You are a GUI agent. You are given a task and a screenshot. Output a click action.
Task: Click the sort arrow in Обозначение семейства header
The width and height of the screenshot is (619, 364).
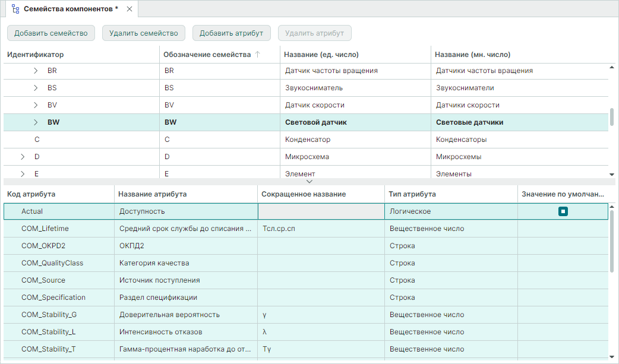[x=257, y=55]
